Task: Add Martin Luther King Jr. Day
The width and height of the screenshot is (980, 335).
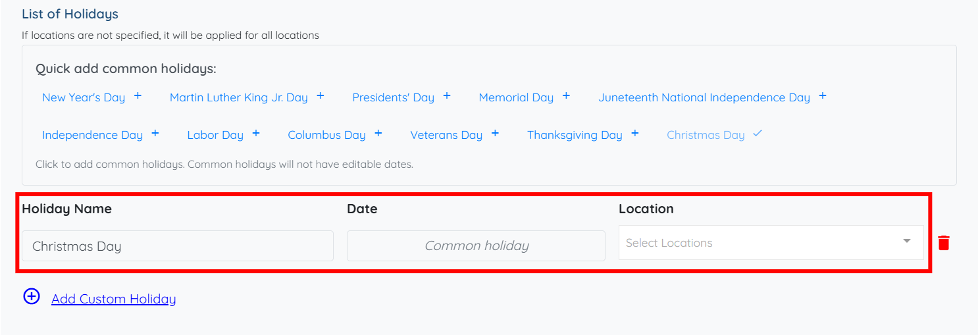Action: point(239,97)
